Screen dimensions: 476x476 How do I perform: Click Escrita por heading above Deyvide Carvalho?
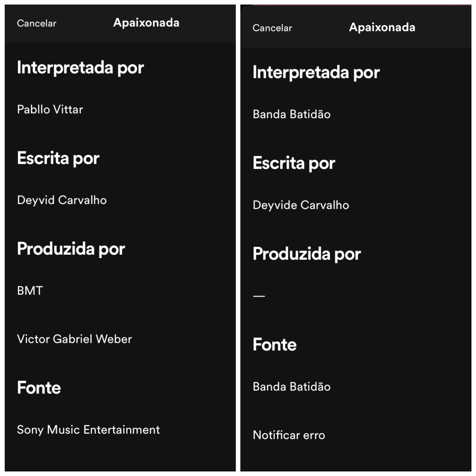294,163
